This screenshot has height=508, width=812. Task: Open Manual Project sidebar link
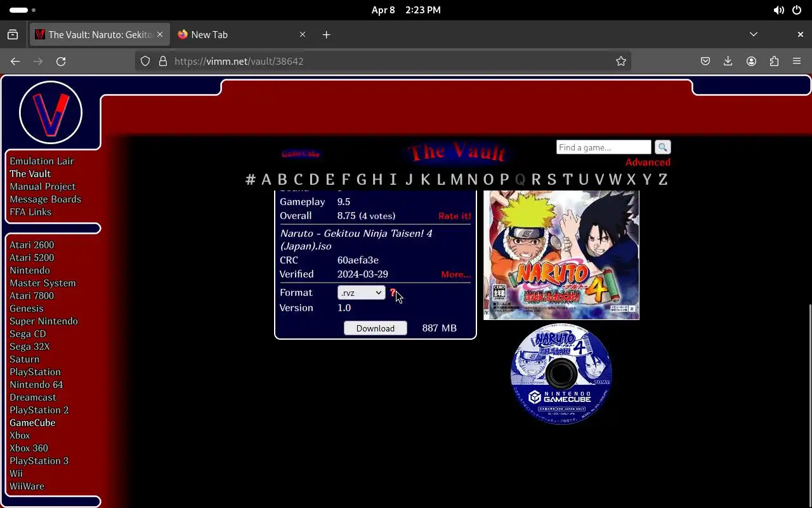tap(43, 187)
